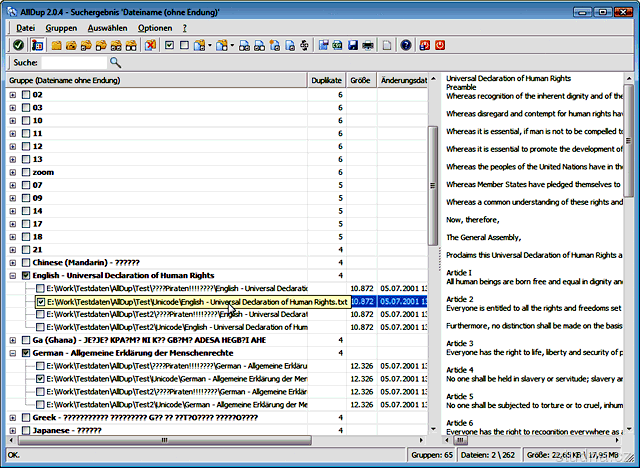640x468 pixels.
Task: Click the first yellow folder toolbar icon
Action: 57,45
